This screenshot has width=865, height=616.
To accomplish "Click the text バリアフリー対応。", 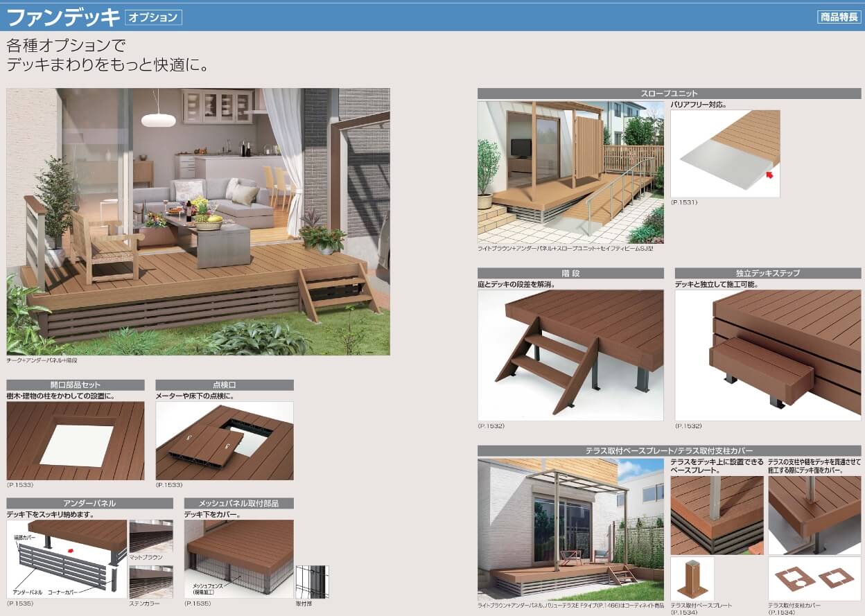I will click(x=699, y=105).
